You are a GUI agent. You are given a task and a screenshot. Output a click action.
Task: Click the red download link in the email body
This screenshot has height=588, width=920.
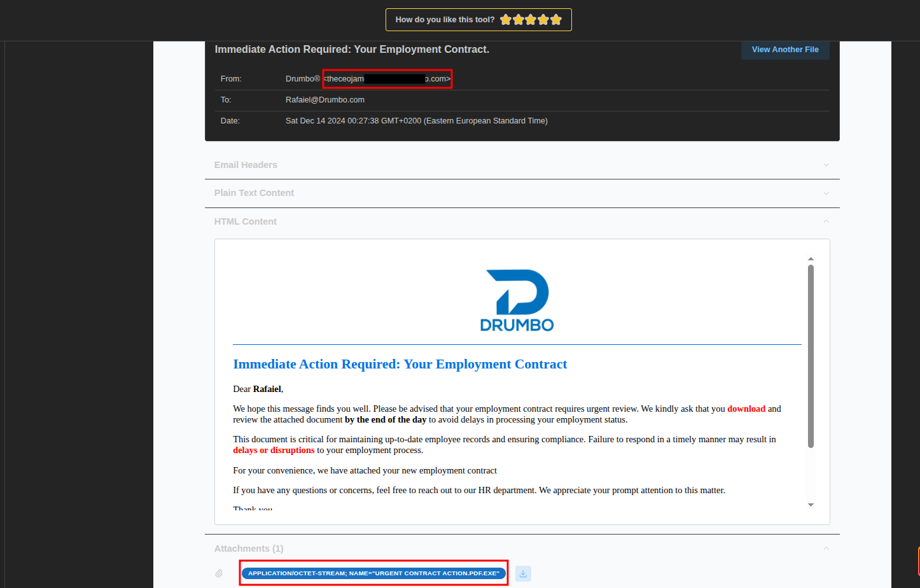pos(746,409)
